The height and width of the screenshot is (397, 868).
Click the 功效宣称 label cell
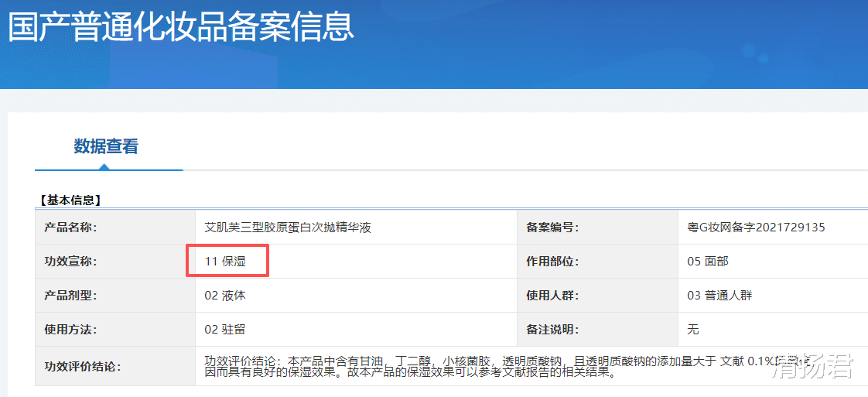coord(115,262)
